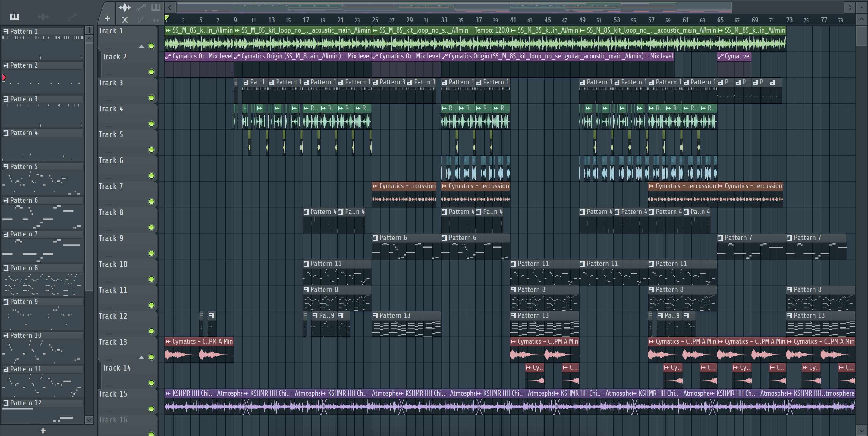Open Track 3 options dots
This screenshot has width=868, height=436.
click(109, 100)
